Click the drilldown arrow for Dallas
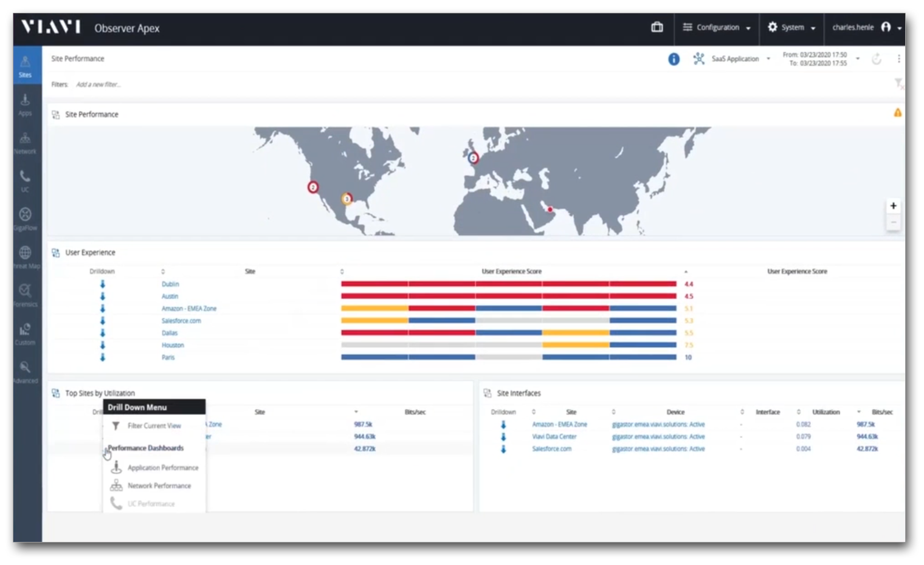 pos(102,332)
